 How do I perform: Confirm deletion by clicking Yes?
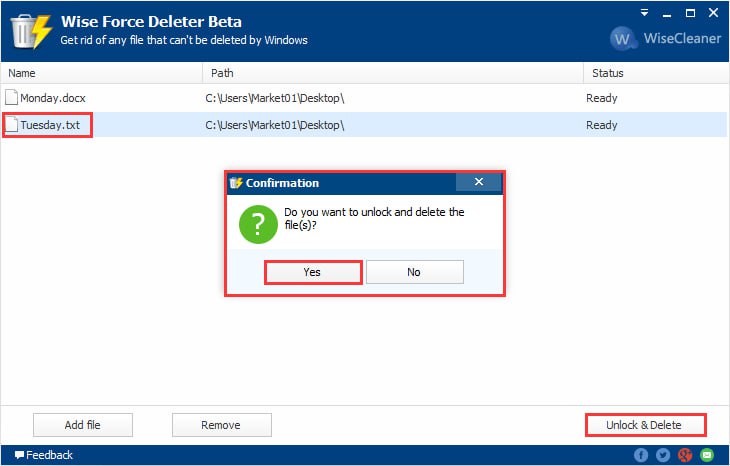click(x=312, y=272)
